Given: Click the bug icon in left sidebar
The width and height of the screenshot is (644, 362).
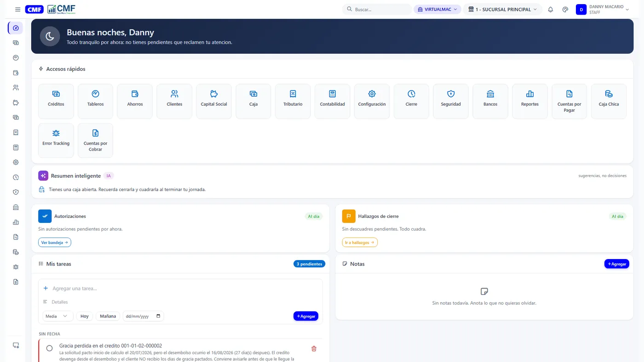Looking at the screenshot, I should pyautogui.click(x=16, y=267).
